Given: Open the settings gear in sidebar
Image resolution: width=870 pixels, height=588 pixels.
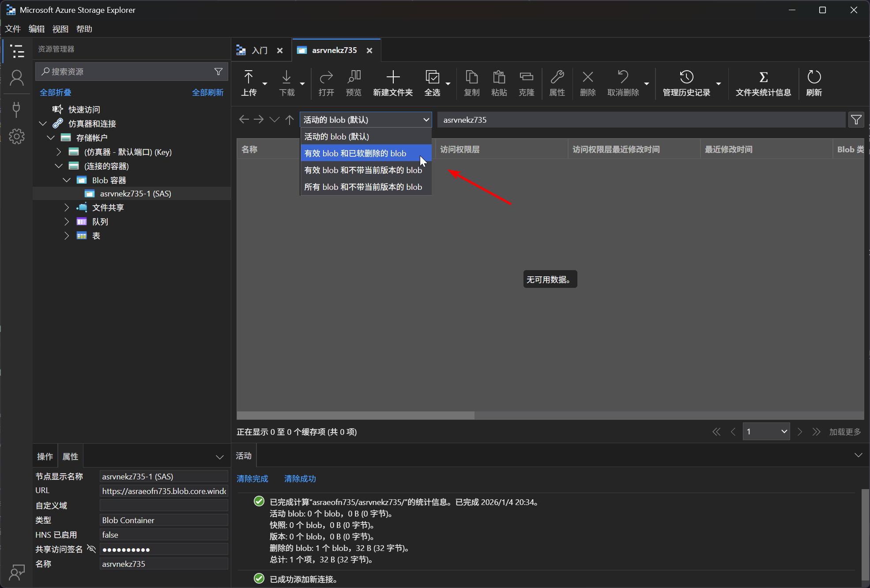Looking at the screenshot, I should pyautogui.click(x=17, y=136).
